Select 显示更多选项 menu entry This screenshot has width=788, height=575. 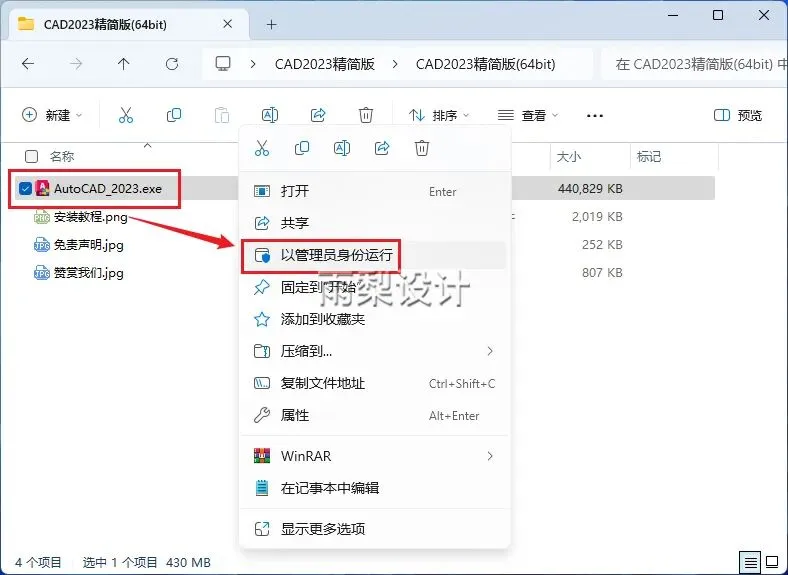pyautogui.click(x=375, y=529)
